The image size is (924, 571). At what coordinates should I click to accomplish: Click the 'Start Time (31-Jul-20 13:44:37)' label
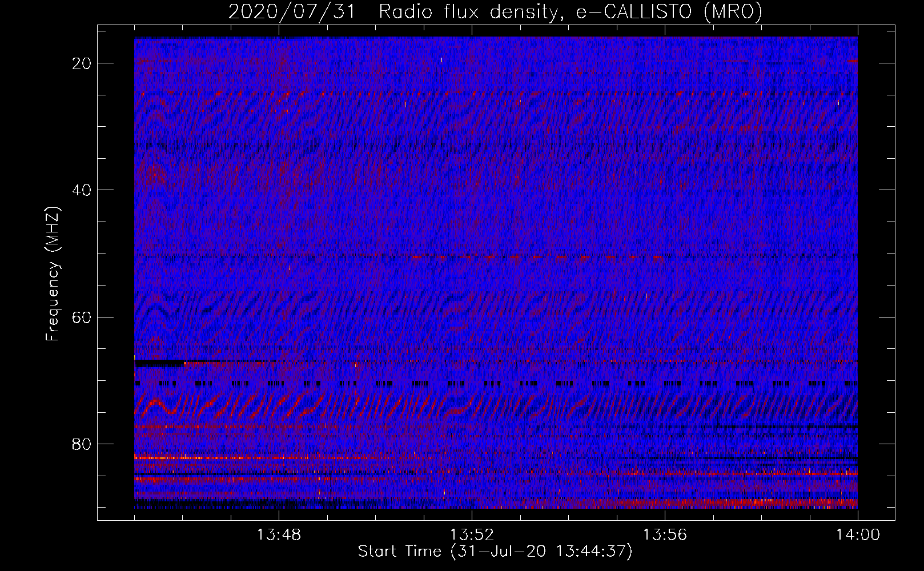tap(495, 552)
